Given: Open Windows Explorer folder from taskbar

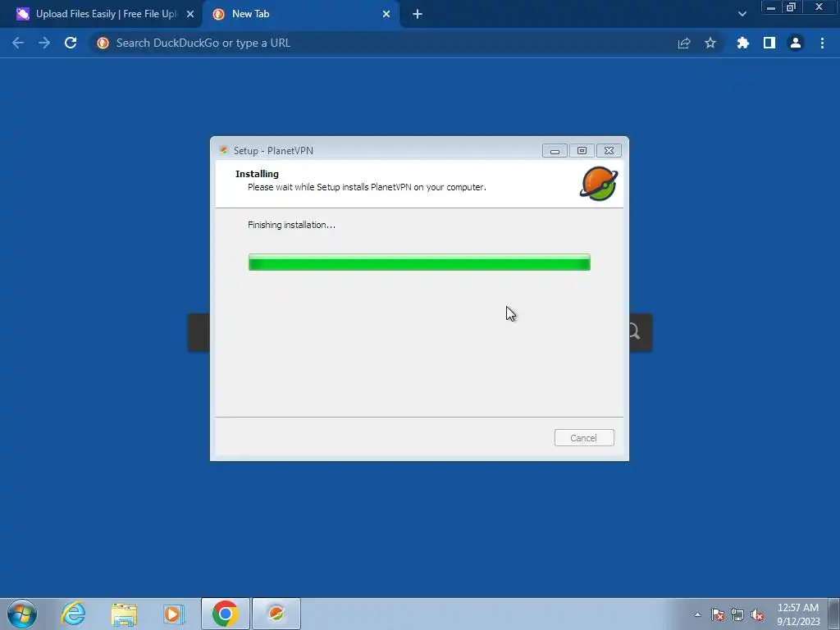Looking at the screenshot, I should pos(124,614).
